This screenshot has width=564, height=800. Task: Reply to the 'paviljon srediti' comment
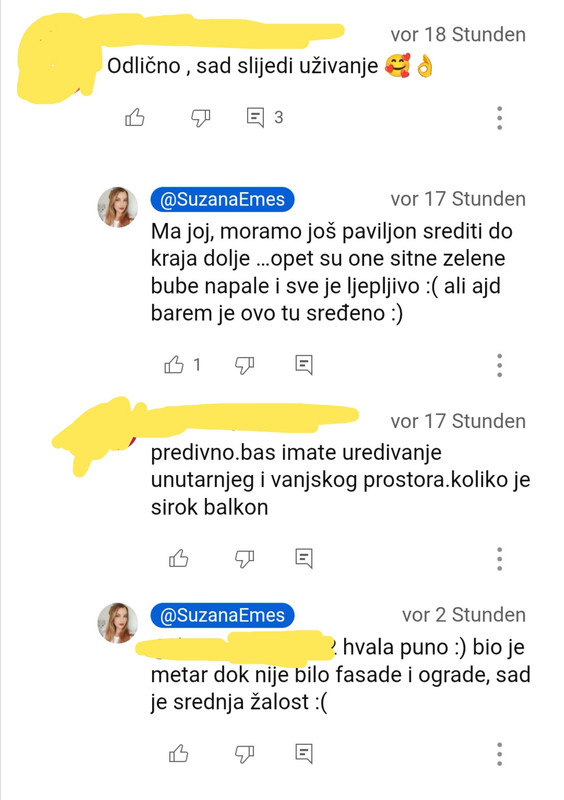coord(304,365)
